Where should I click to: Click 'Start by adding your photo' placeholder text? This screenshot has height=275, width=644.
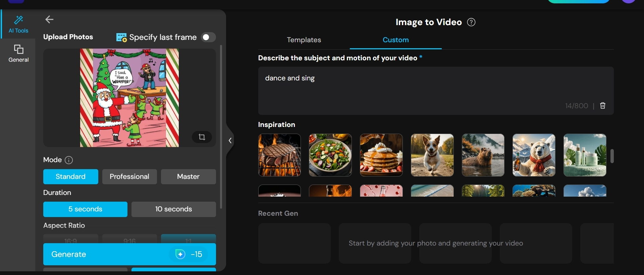click(436, 244)
